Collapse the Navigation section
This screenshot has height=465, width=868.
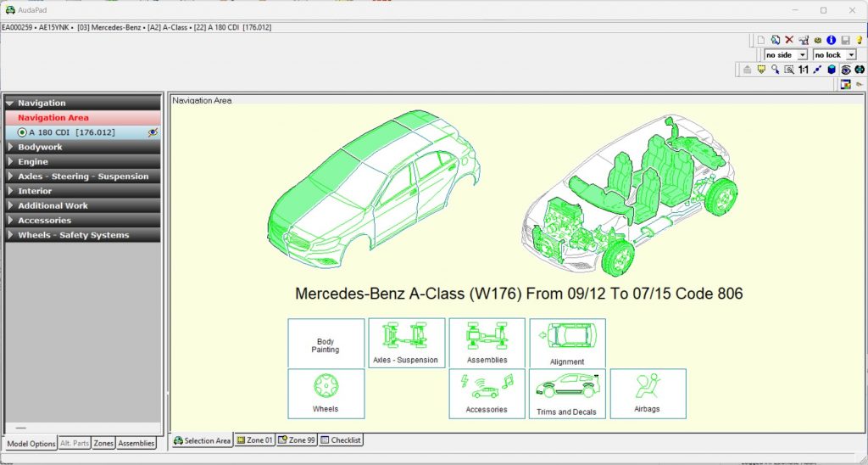coord(83,103)
